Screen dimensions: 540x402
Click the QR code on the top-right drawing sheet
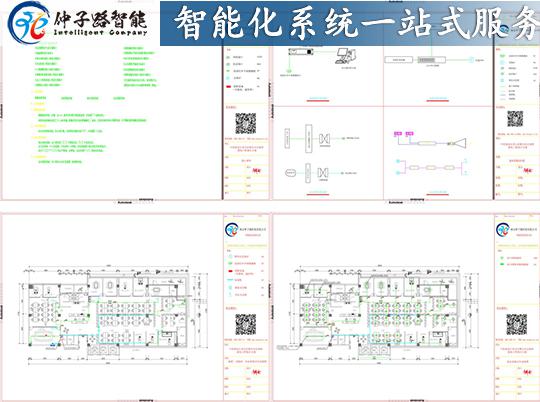pos(515,119)
